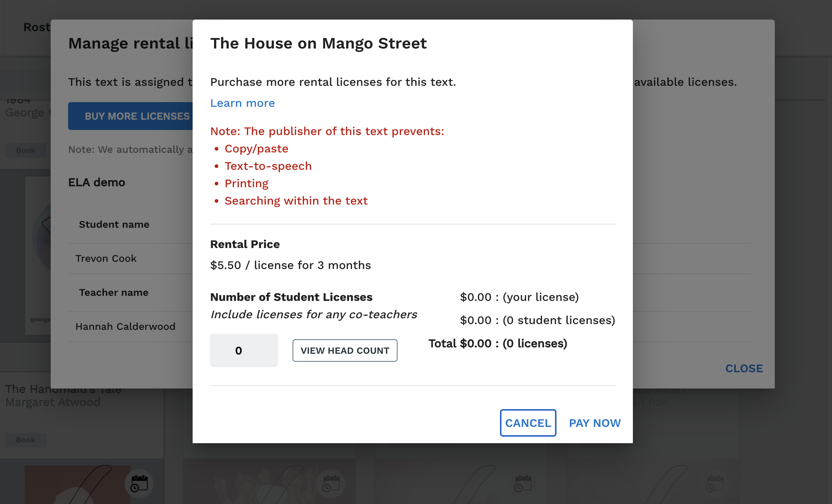Click the Book tag under Margaret Atwood
Image resolution: width=832 pixels, height=504 pixels.
click(26, 440)
